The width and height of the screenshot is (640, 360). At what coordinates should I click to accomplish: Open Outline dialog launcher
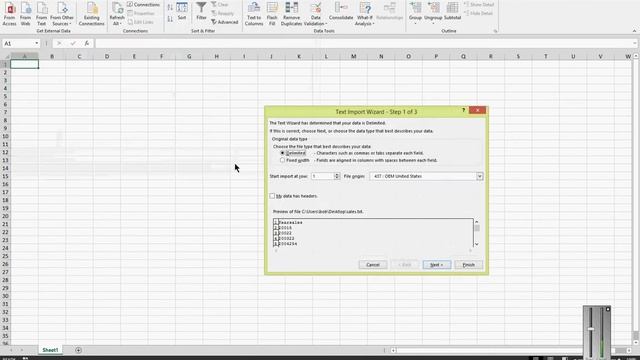(496, 31)
